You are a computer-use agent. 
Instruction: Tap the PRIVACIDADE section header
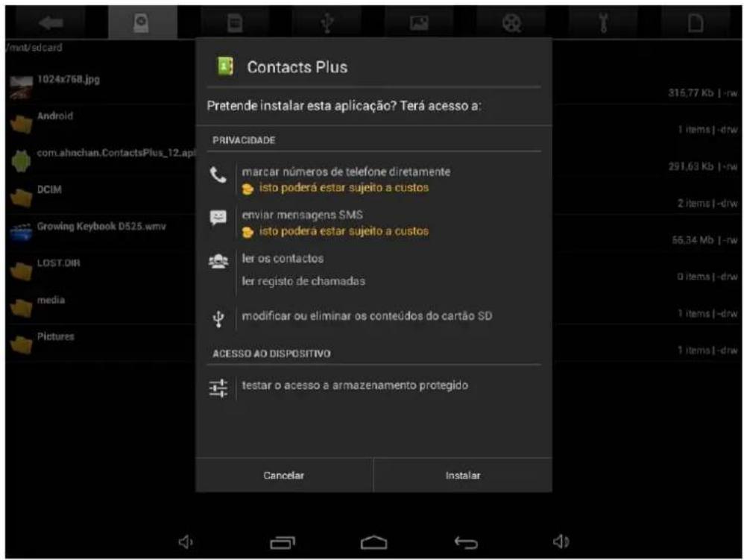pos(244,140)
